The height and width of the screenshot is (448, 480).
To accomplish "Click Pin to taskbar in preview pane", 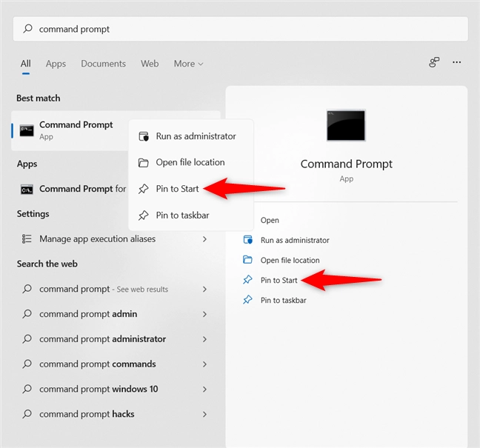I will (283, 300).
